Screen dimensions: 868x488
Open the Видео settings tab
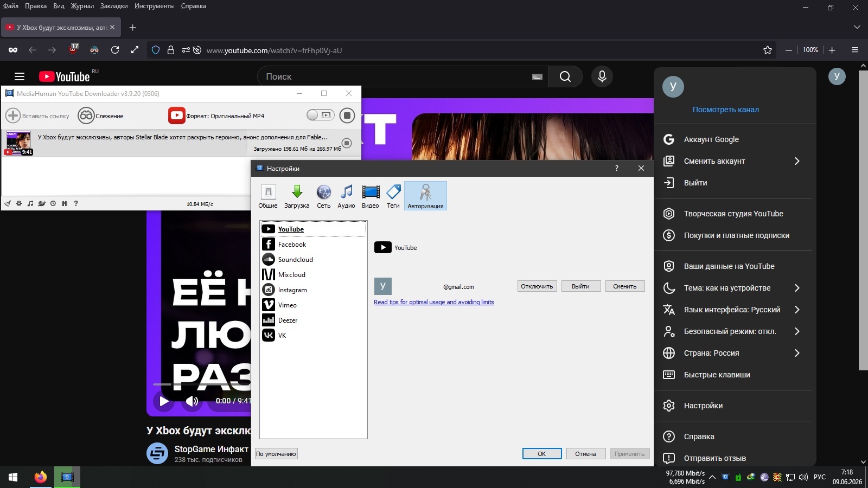coord(371,196)
